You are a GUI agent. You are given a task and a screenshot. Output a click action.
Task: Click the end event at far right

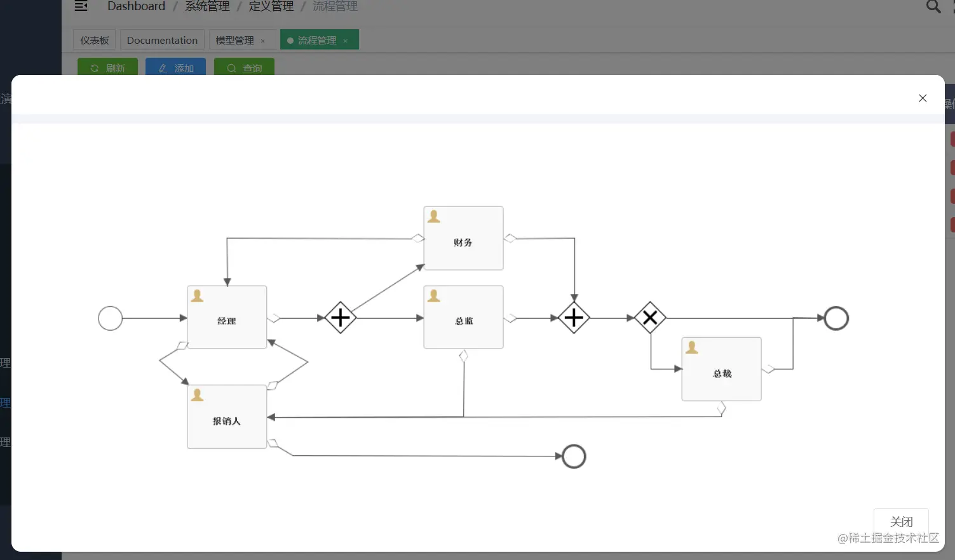click(x=836, y=318)
